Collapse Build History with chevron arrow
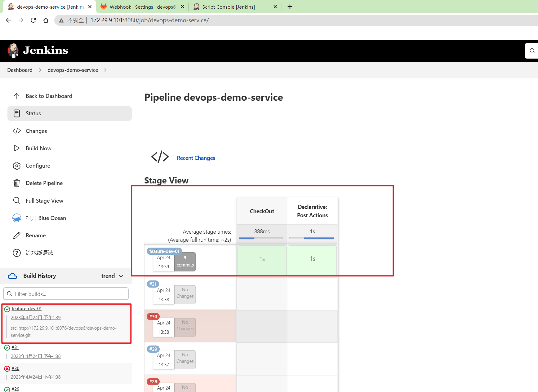 121,276
